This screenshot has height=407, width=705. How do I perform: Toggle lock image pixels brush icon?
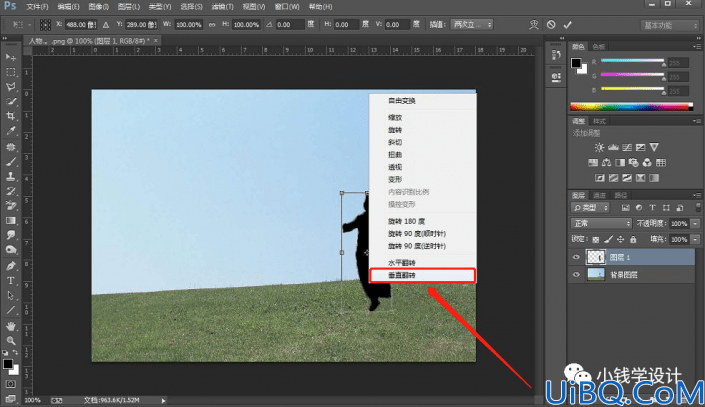[x=608, y=239]
